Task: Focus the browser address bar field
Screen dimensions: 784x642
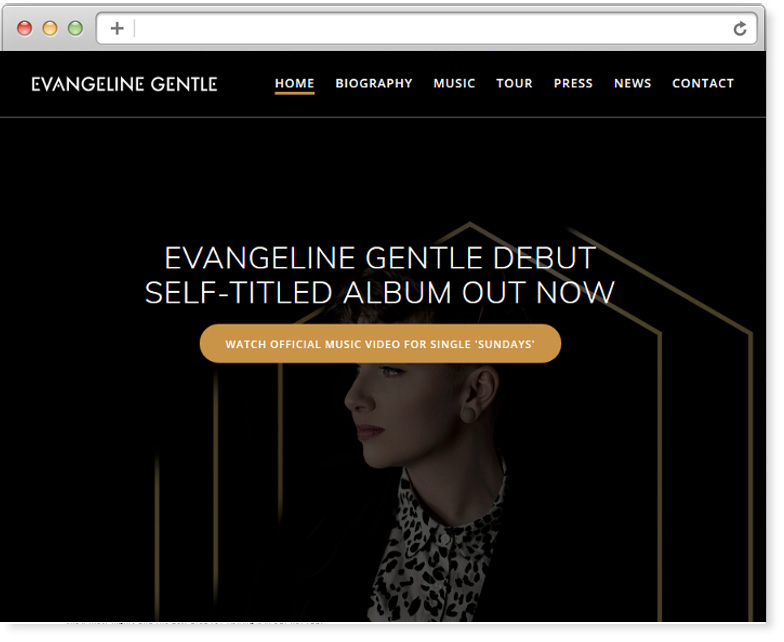Action: click(x=426, y=28)
